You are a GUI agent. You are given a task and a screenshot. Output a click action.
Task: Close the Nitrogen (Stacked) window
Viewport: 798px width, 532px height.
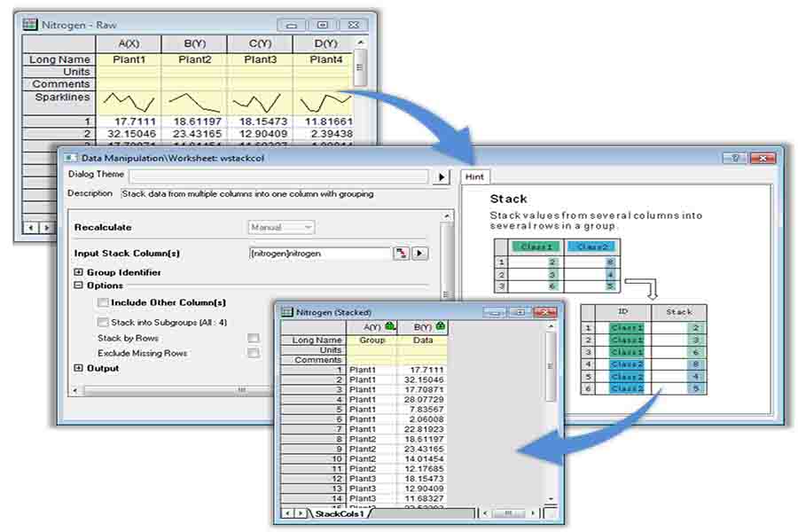(x=544, y=312)
